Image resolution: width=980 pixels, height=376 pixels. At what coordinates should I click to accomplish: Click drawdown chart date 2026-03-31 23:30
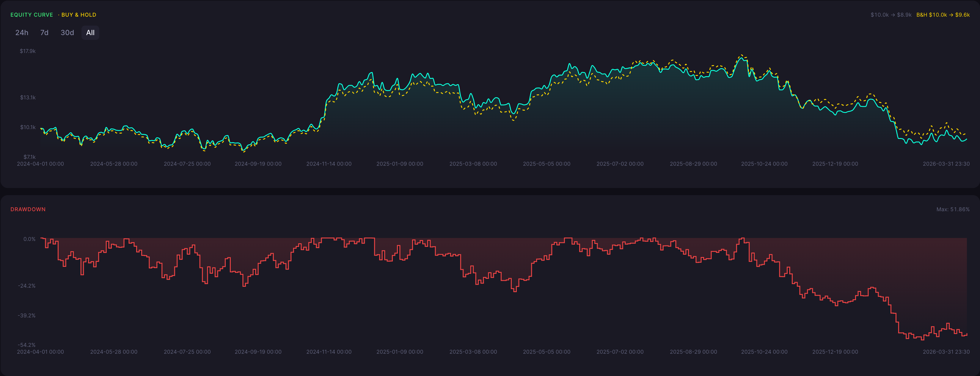(946, 352)
